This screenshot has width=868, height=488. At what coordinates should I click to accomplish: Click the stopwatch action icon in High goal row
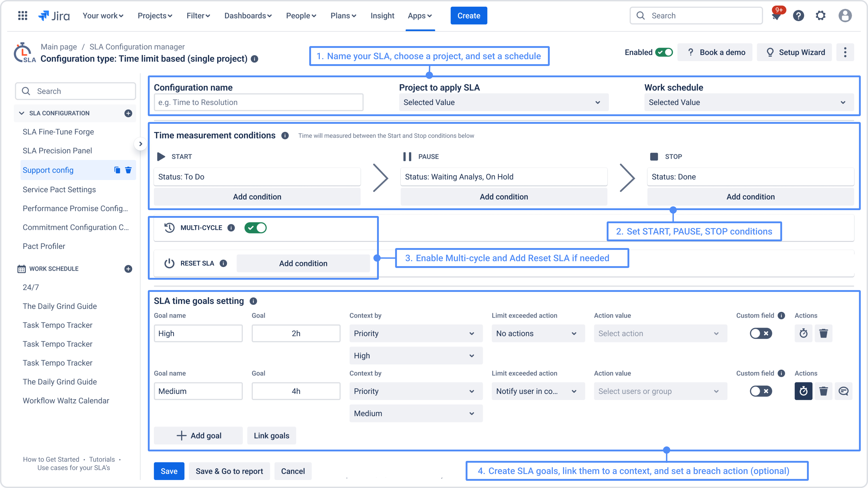803,333
